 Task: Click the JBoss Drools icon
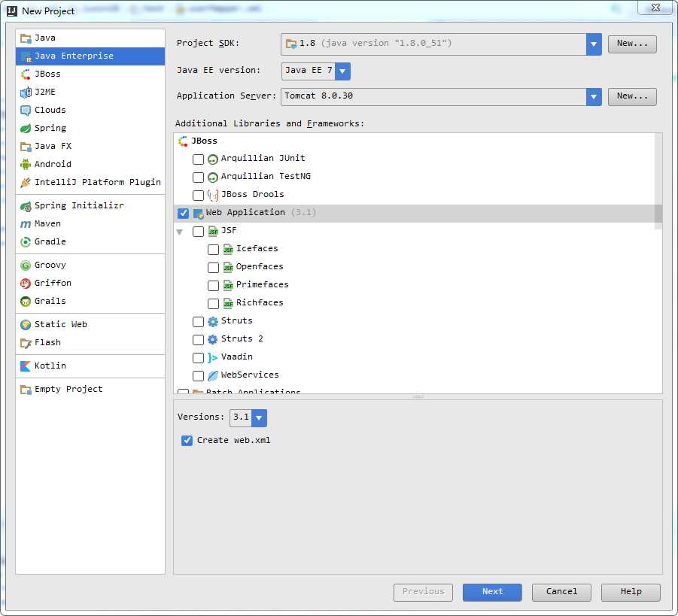pos(212,196)
